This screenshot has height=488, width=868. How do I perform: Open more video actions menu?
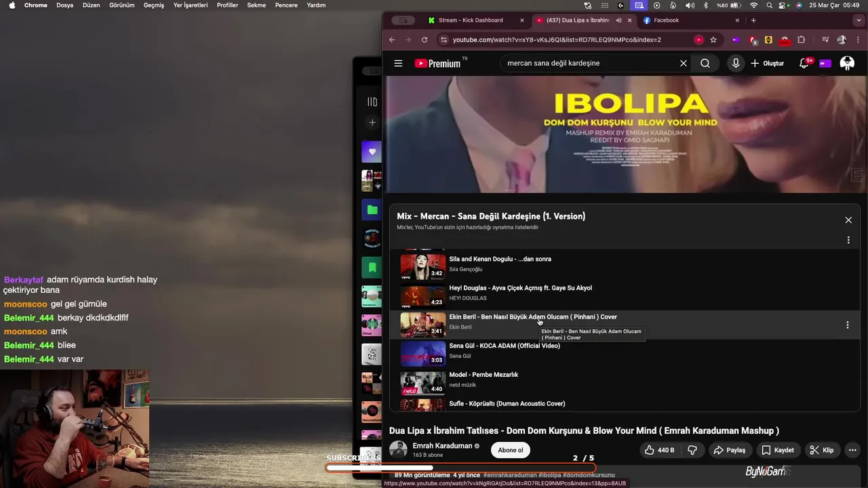point(852,450)
